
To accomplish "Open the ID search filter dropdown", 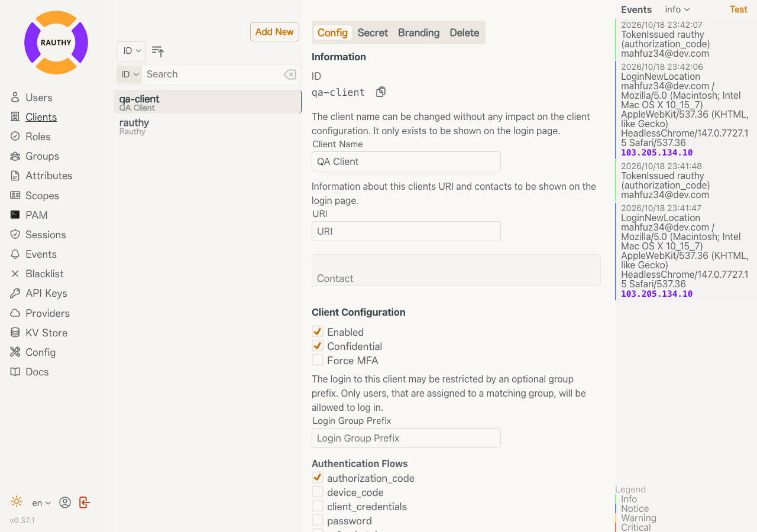I will (x=130, y=74).
